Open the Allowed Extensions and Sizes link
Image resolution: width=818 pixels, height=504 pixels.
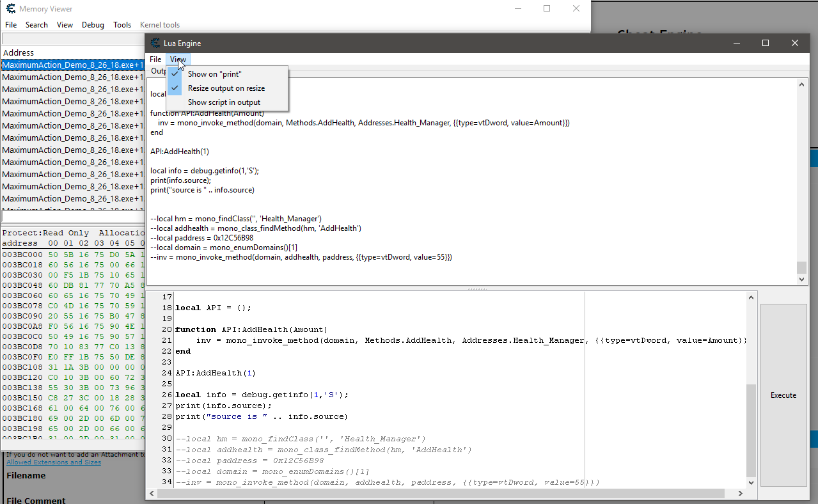point(54,462)
